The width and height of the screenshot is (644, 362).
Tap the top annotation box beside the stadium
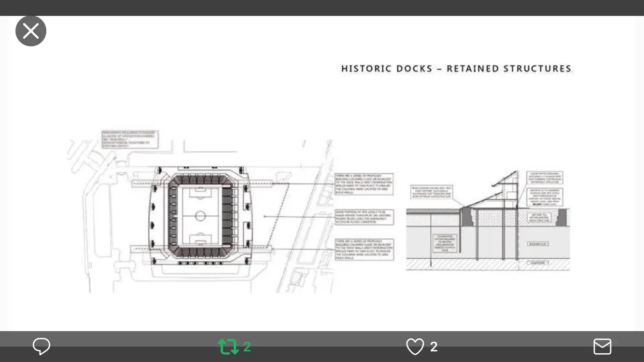(x=364, y=184)
